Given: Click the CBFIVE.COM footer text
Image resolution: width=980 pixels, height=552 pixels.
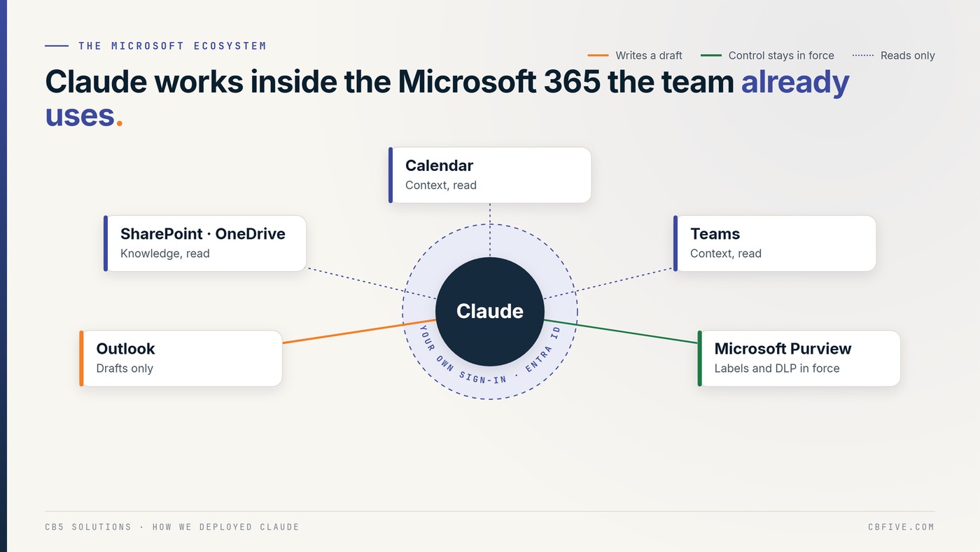Looking at the screenshot, I should click(x=901, y=527).
